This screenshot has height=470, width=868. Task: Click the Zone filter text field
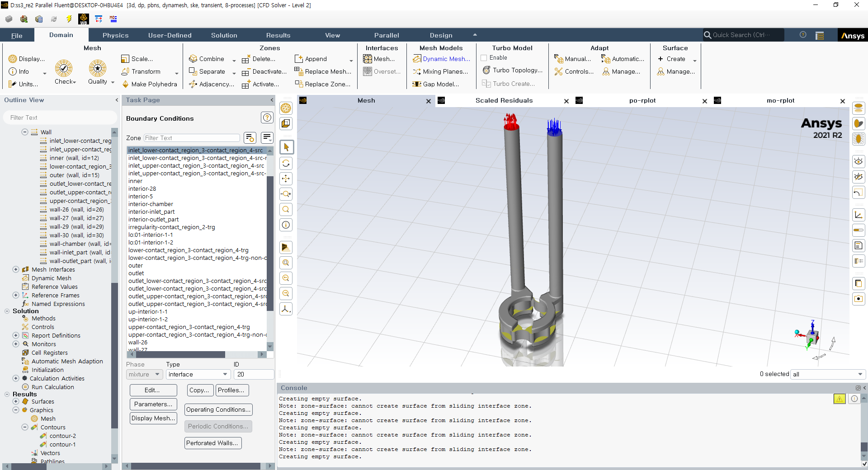click(x=192, y=138)
